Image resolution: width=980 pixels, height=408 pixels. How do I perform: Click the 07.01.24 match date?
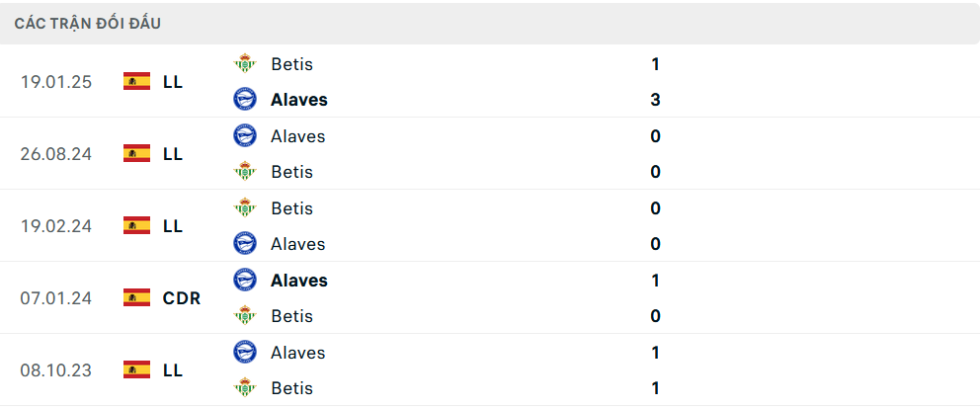click(55, 297)
